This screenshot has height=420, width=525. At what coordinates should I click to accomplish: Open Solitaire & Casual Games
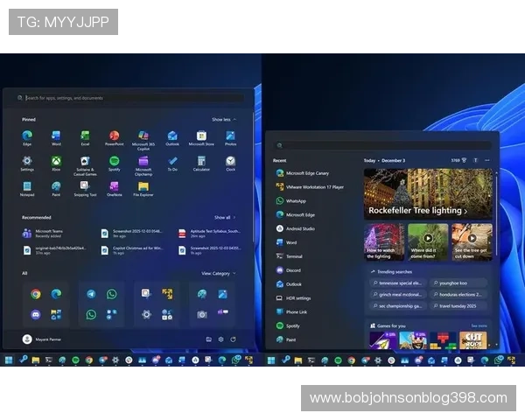(x=85, y=165)
